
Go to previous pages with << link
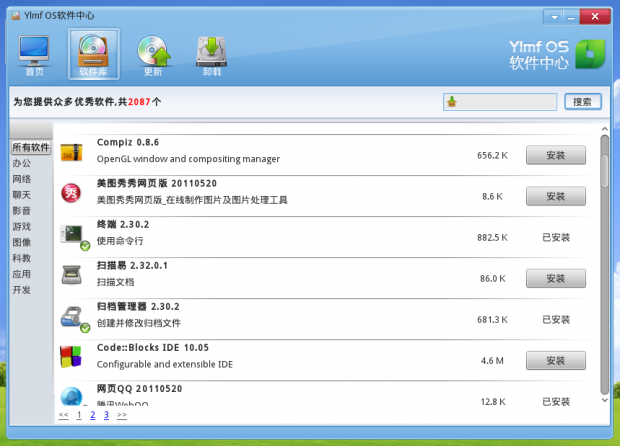point(63,415)
